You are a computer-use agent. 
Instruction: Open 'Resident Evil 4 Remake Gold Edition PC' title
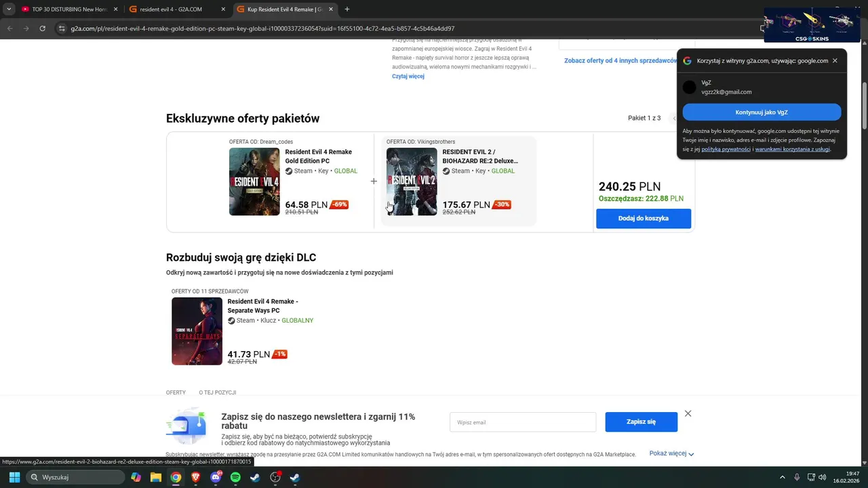(319, 157)
